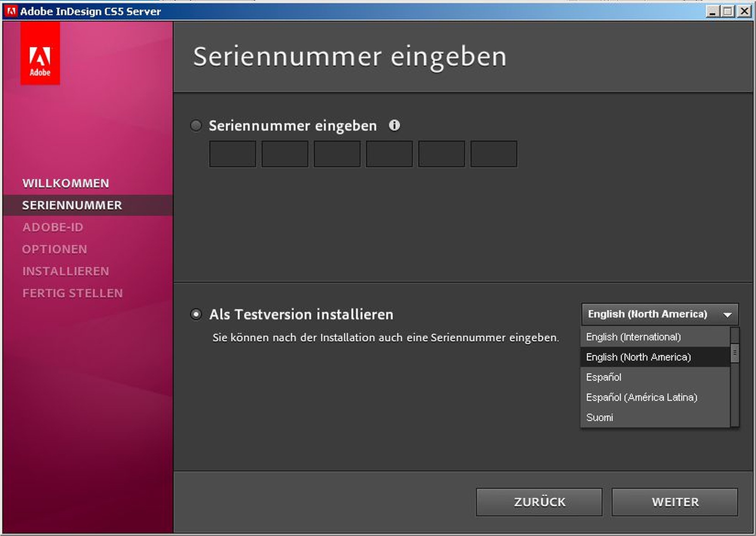Select 'Als Testversion installieren' radio button
Screen dimensions: 756x536
click(196, 315)
